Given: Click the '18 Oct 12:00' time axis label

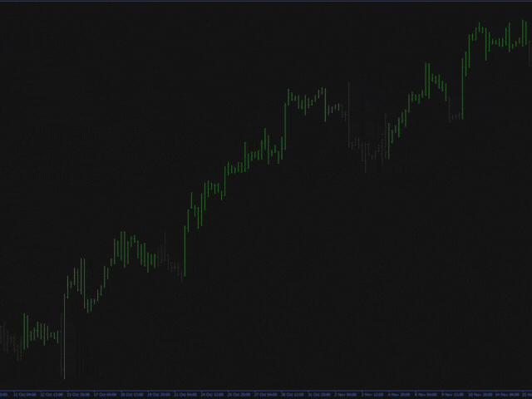Looking at the screenshot, I should click(x=132, y=395).
